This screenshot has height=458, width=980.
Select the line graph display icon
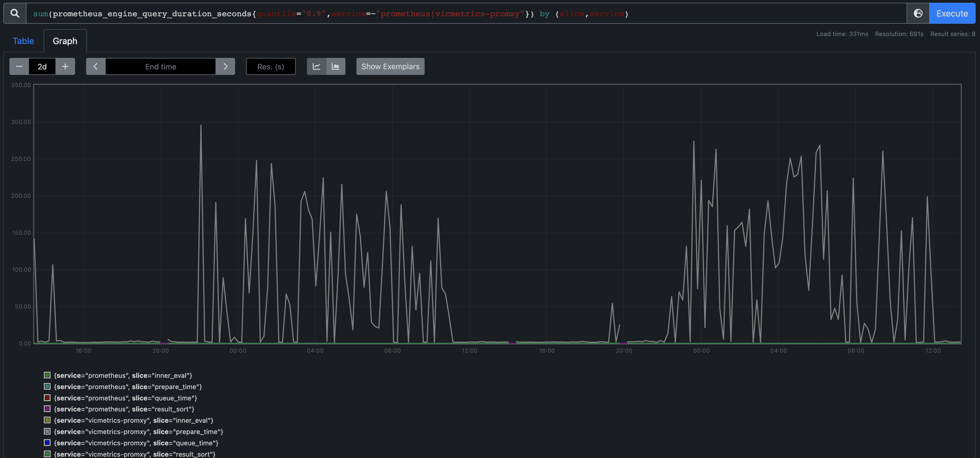pyautogui.click(x=316, y=66)
